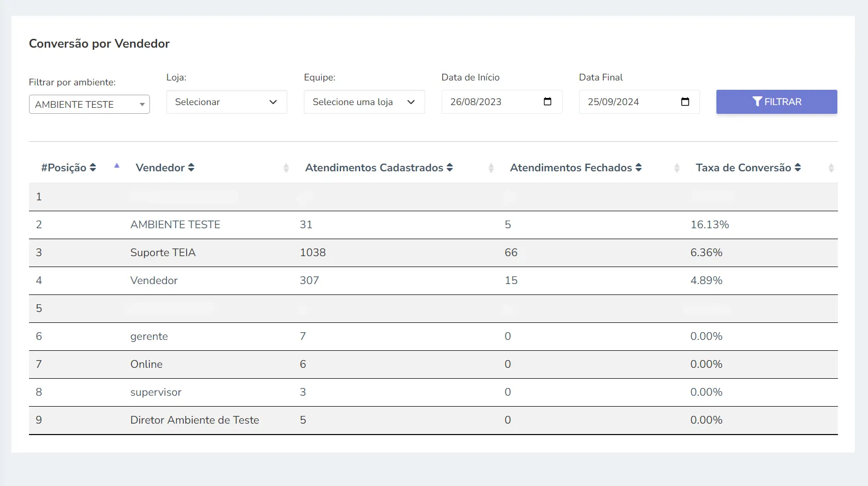Click gray sort arrows right of Atendimentos Fechados

(x=677, y=168)
